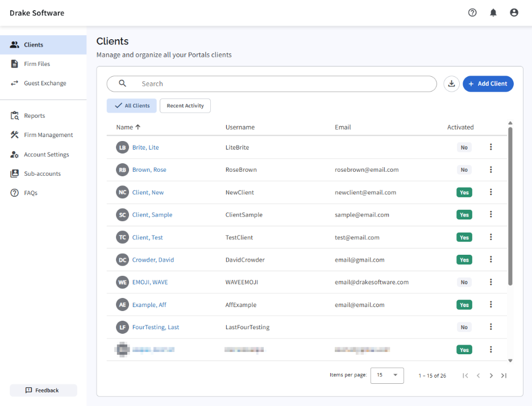Screen dimensions: 532x406
Task: Go to next page of clients
Action: (491, 375)
